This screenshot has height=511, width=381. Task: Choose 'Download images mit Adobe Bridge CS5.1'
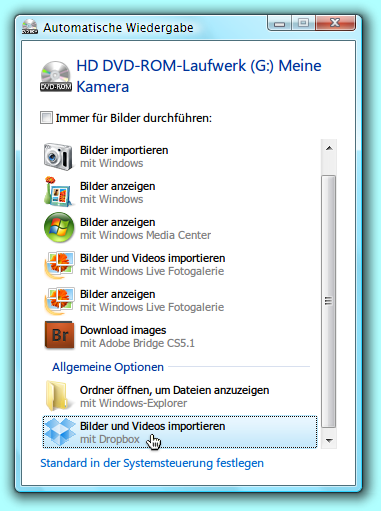coord(180,336)
